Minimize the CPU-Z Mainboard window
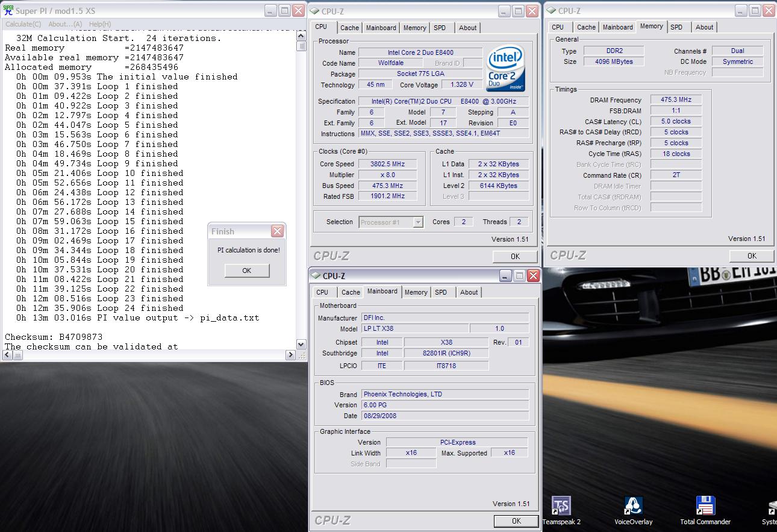Image resolution: width=777 pixels, height=532 pixels. coord(505,276)
